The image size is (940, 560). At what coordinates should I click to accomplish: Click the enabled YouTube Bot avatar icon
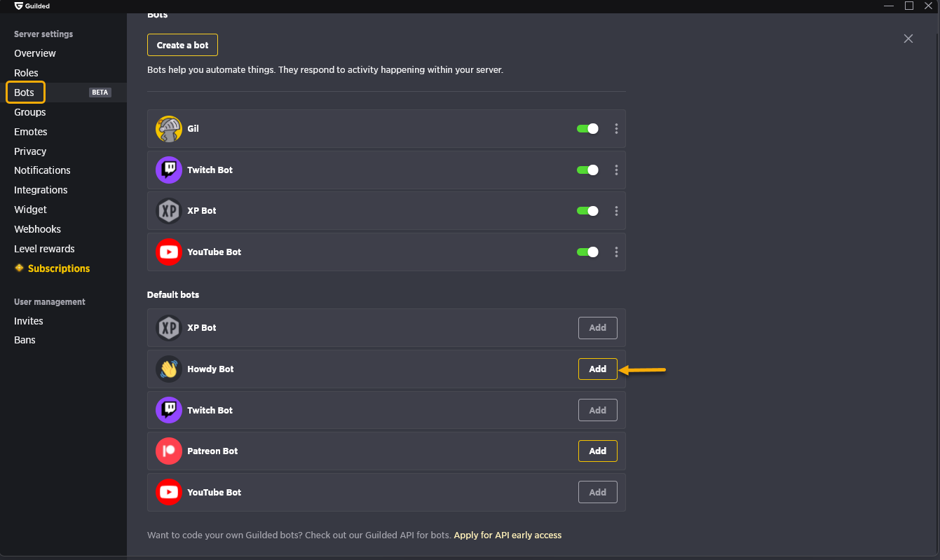click(x=169, y=252)
